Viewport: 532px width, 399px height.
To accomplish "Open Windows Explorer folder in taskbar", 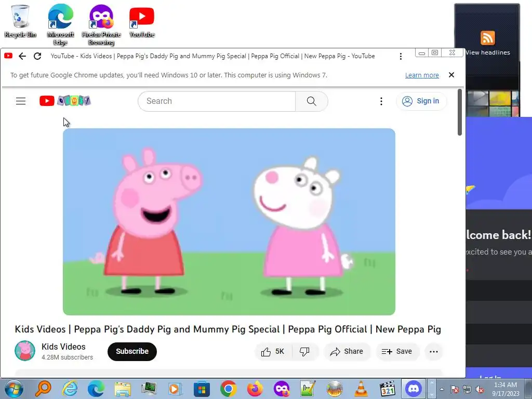I will (123, 389).
